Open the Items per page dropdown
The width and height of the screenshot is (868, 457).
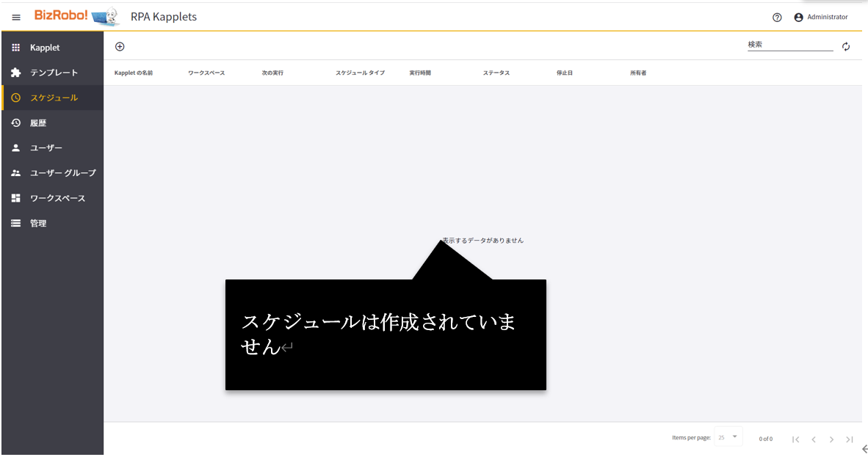click(728, 436)
